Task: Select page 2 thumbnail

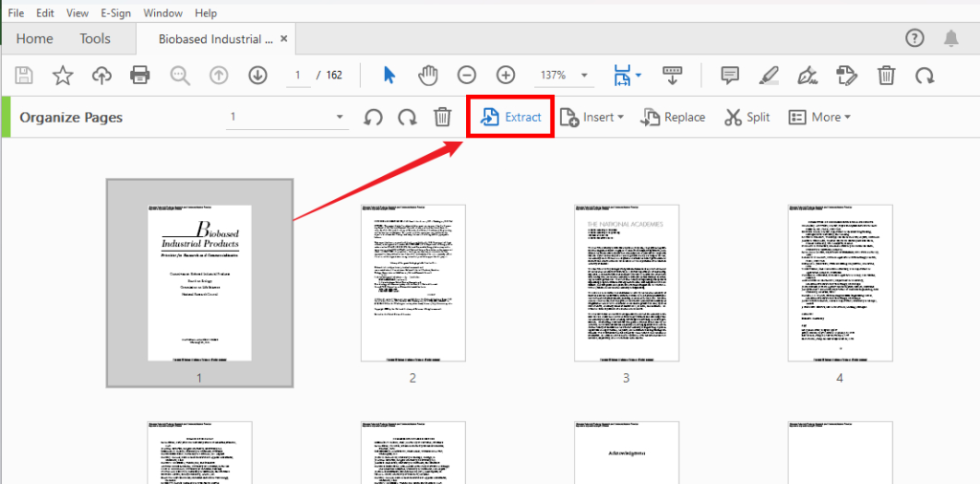Action: pyautogui.click(x=413, y=283)
